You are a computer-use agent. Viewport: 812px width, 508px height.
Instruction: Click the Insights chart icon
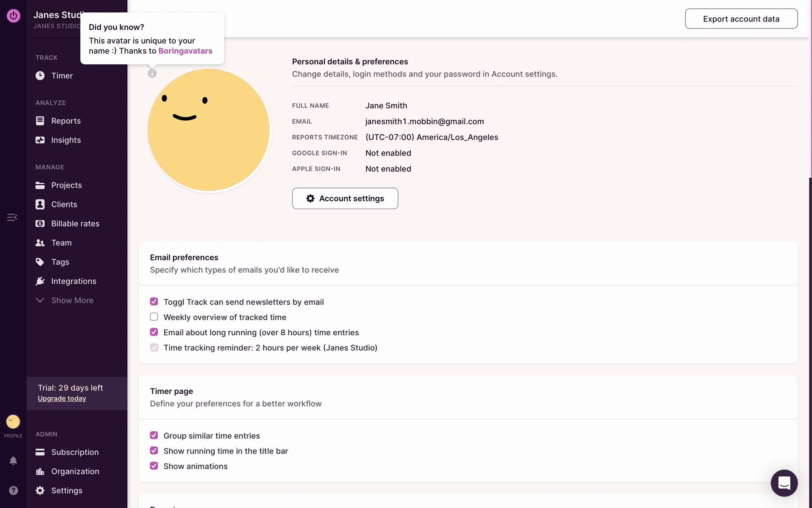point(40,140)
